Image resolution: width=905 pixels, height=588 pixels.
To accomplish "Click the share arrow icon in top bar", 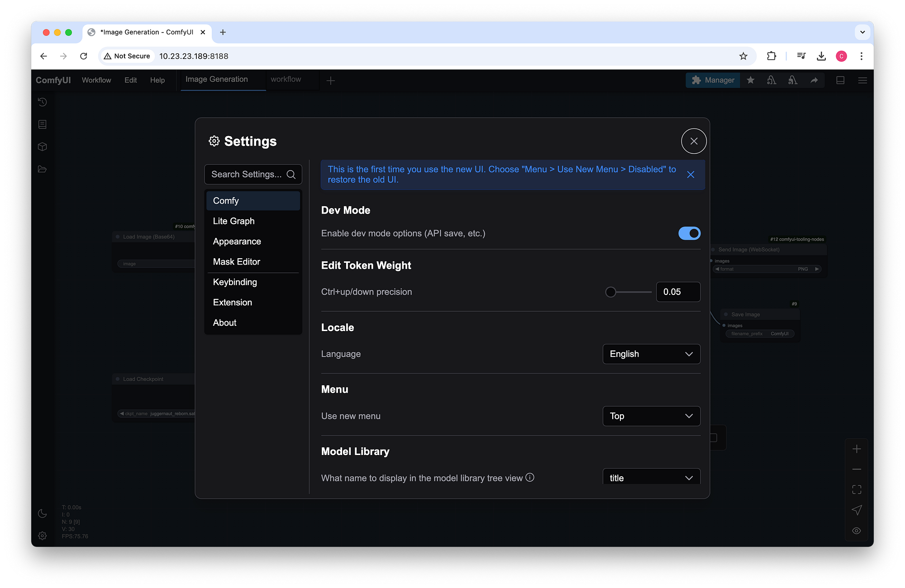I will click(814, 80).
